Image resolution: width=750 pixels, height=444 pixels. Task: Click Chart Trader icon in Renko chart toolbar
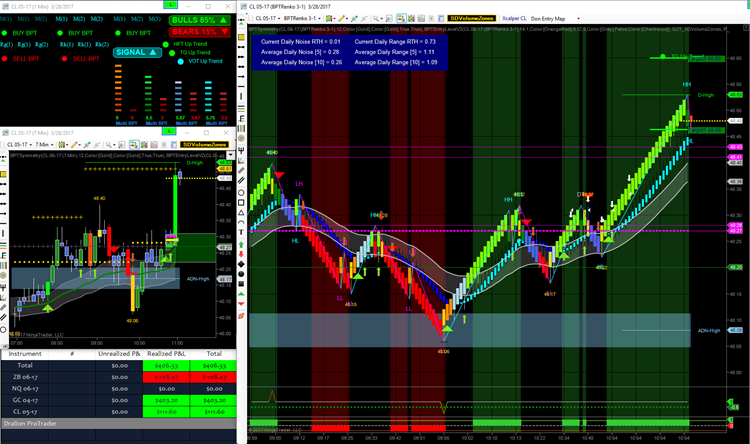pyautogui.click(x=402, y=19)
